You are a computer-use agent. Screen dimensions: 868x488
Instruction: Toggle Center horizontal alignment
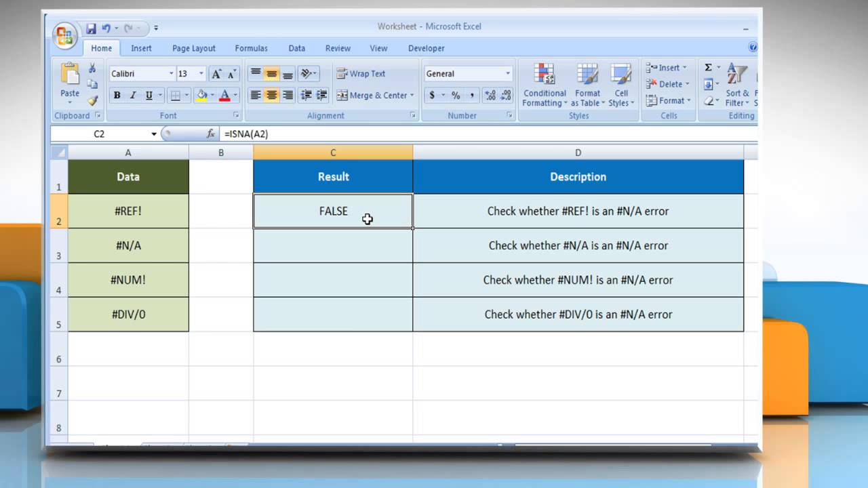click(272, 96)
